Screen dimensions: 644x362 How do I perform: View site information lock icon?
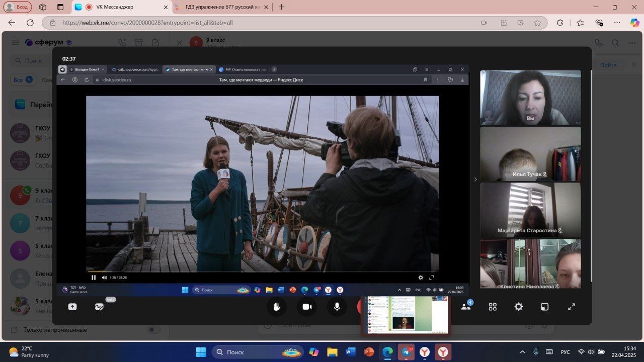52,23
